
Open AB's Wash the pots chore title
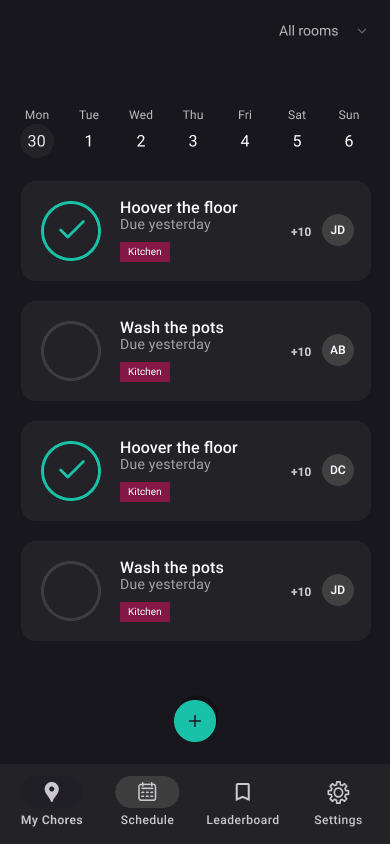[x=172, y=327]
